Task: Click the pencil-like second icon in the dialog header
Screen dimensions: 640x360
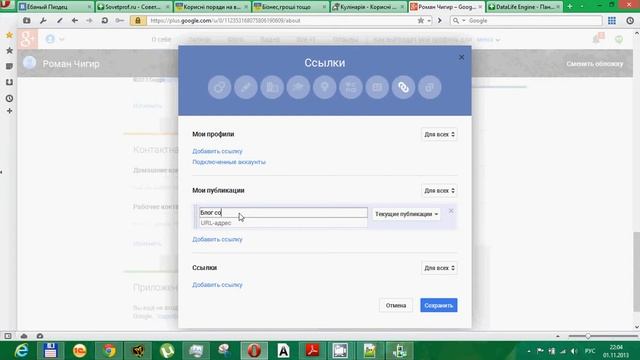Action: tap(246, 87)
